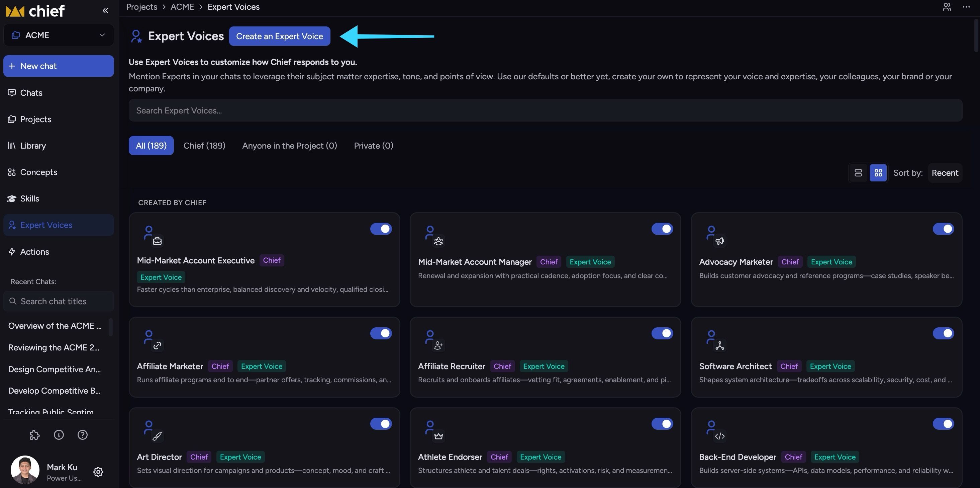The height and width of the screenshot is (488, 980).
Task: Open Skills from the sidebar
Action: coord(59,198)
